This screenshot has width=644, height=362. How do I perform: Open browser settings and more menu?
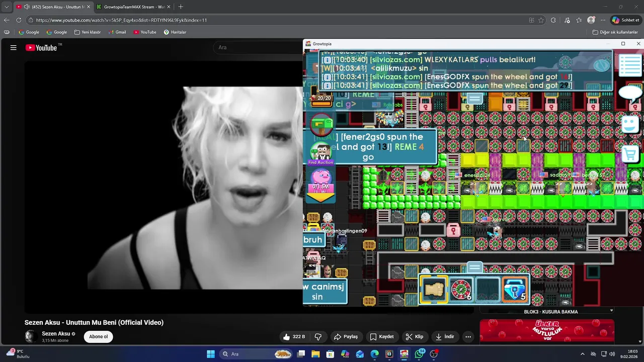pos(603,20)
